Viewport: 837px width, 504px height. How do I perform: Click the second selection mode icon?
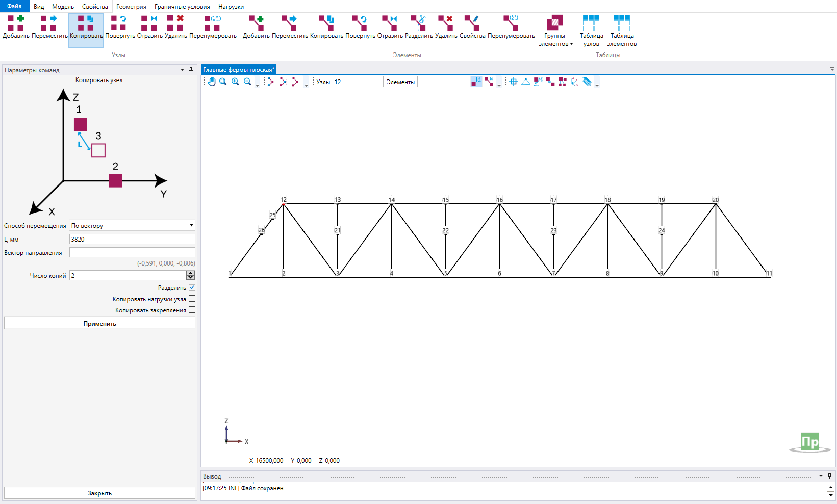pyautogui.click(x=283, y=82)
